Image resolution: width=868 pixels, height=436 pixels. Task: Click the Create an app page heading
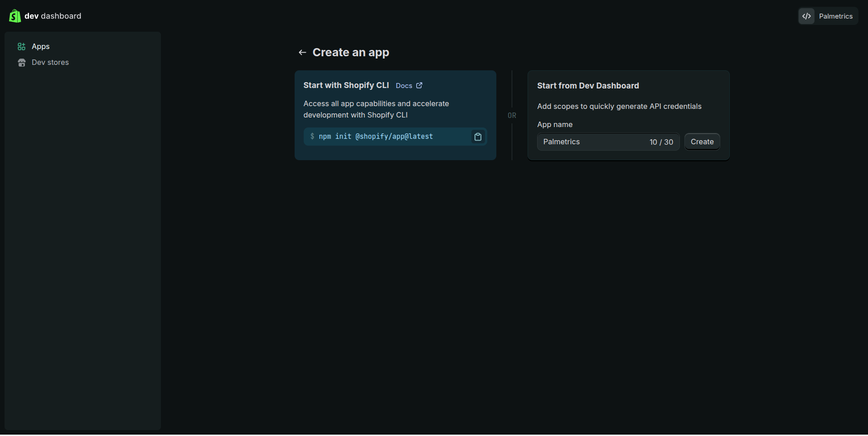(x=351, y=53)
